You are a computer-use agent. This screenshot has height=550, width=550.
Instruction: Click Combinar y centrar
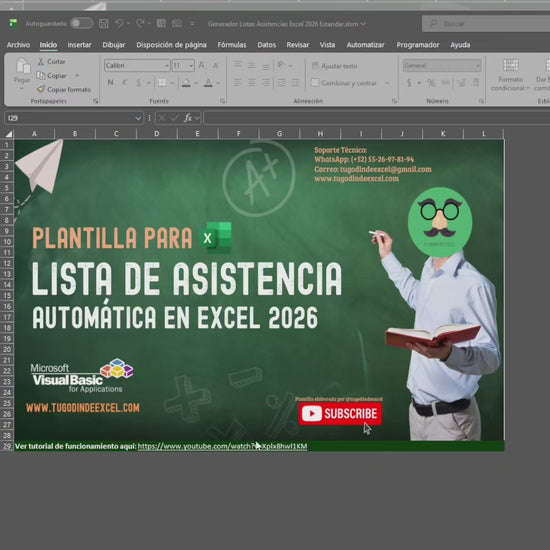[x=344, y=83]
